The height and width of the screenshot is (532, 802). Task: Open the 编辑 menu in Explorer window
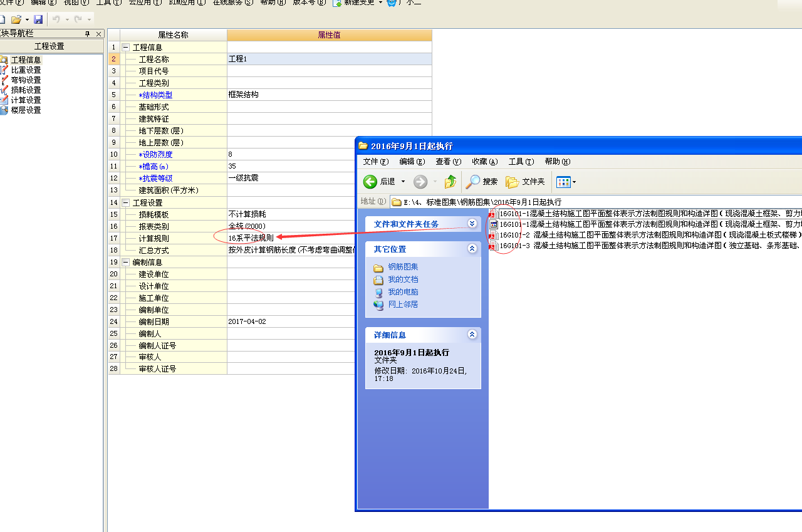click(412, 162)
